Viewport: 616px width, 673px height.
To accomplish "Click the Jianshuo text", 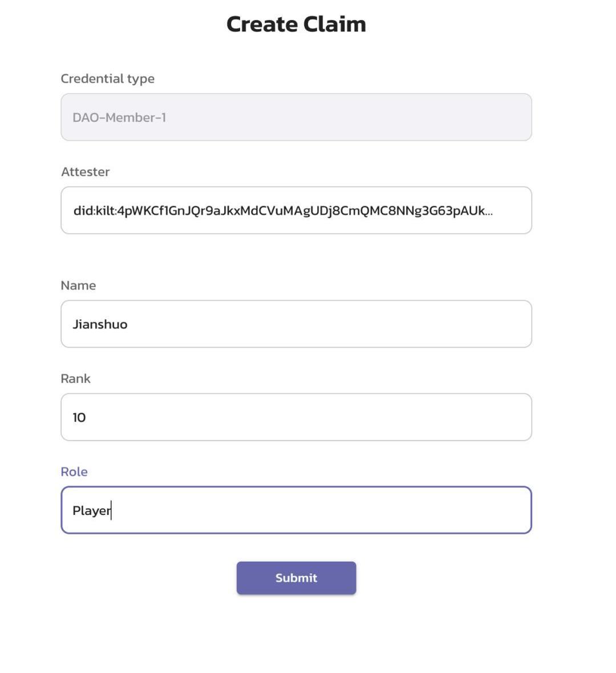I will (x=100, y=324).
